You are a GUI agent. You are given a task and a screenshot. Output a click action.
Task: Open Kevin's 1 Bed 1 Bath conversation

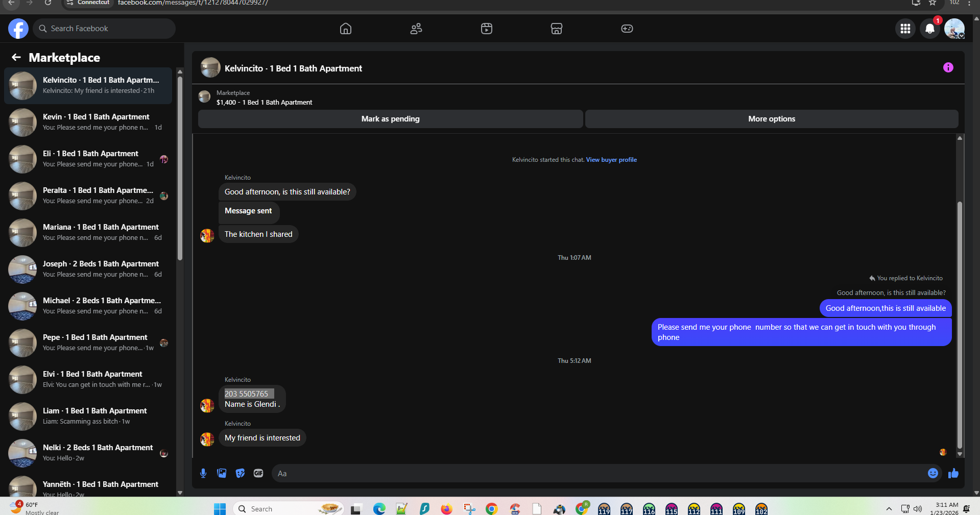[88, 122]
